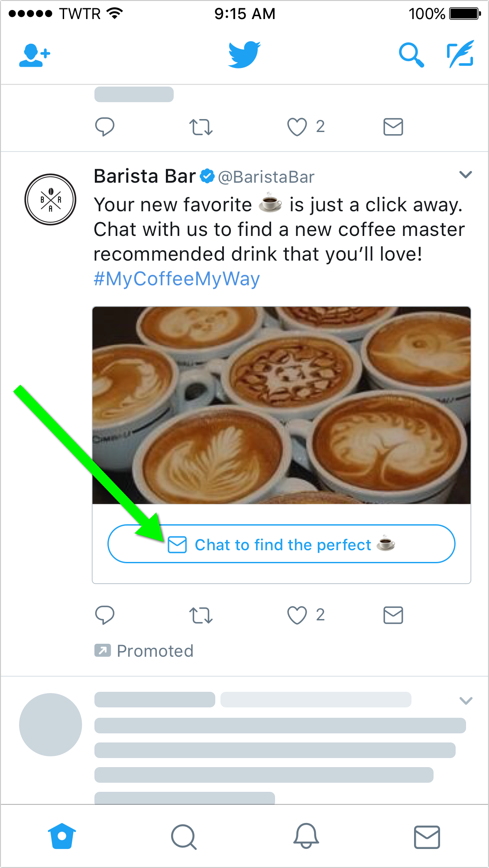
Task: Switch to the Notifications bell tab
Action: click(306, 836)
